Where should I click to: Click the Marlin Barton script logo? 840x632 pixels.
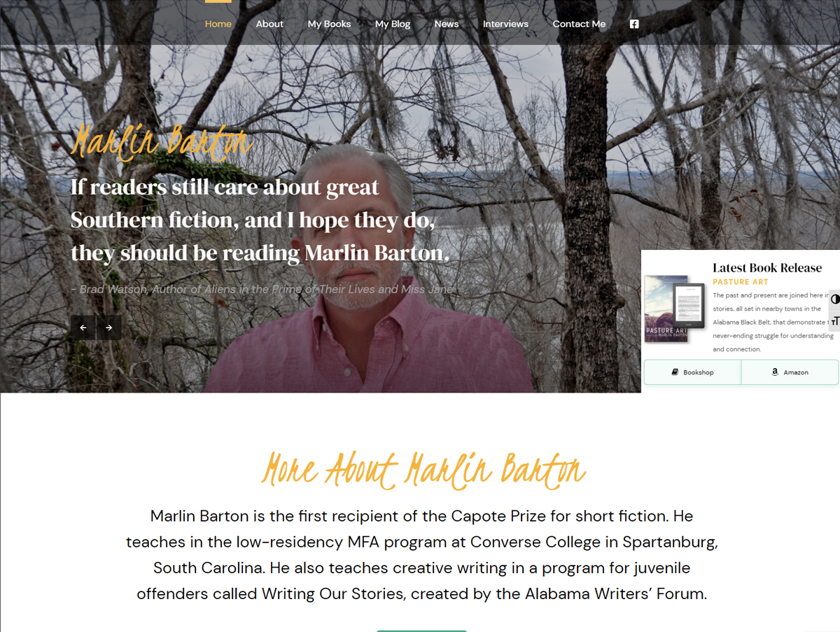[x=162, y=142]
